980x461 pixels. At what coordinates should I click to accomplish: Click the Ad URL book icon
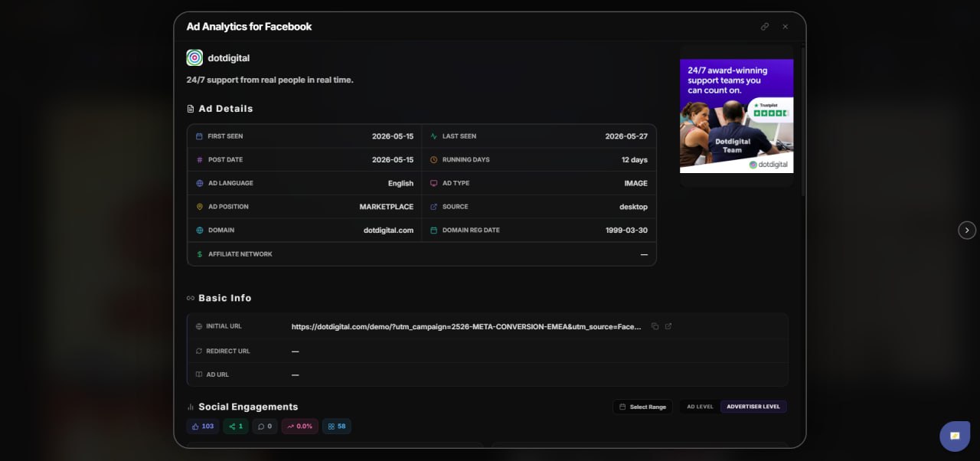199,374
